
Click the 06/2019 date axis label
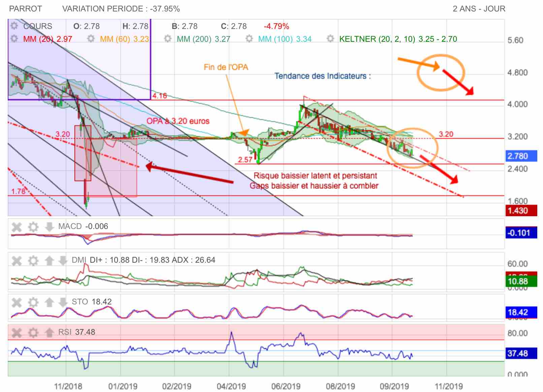click(x=286, y=386)
